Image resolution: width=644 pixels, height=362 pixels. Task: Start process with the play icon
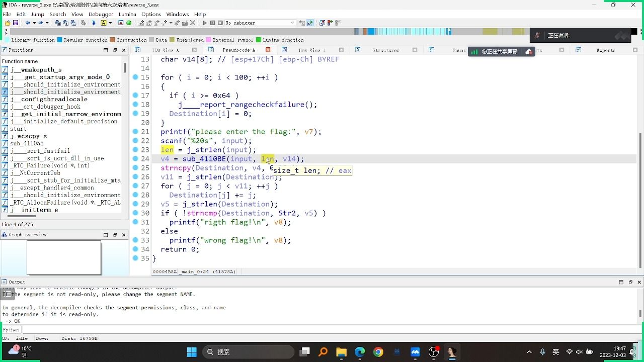click(205, 23)
